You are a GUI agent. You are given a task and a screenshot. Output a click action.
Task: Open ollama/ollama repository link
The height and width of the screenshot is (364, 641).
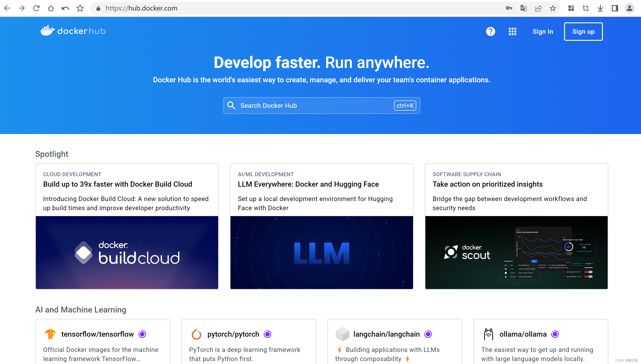(x=523, y=334)
